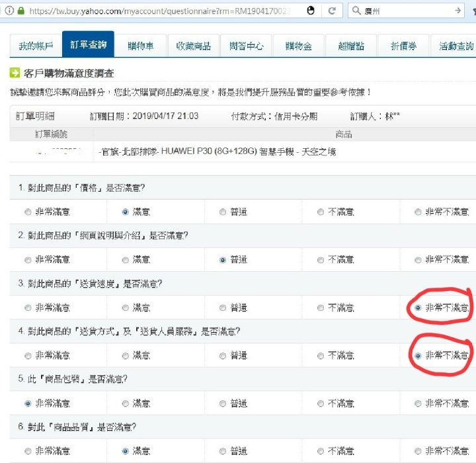476x463 pixels.
Task: Click the 訂單編號 column header
Action: click(x=51, y=134)
